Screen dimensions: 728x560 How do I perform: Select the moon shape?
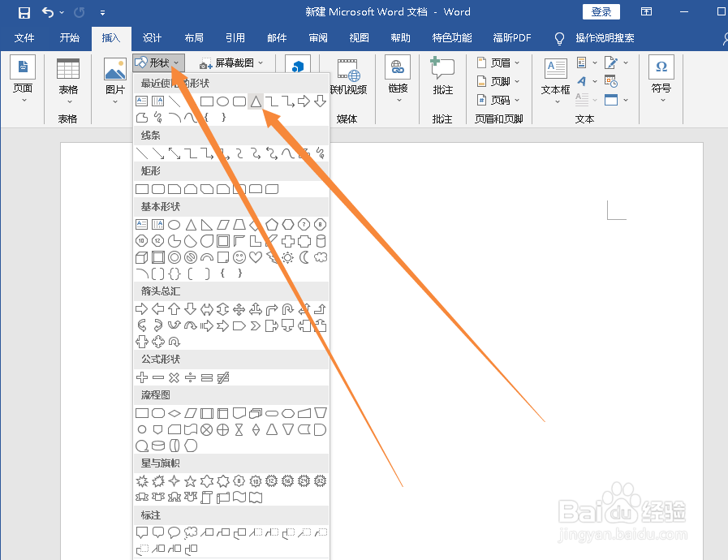(x=304, y=257)
